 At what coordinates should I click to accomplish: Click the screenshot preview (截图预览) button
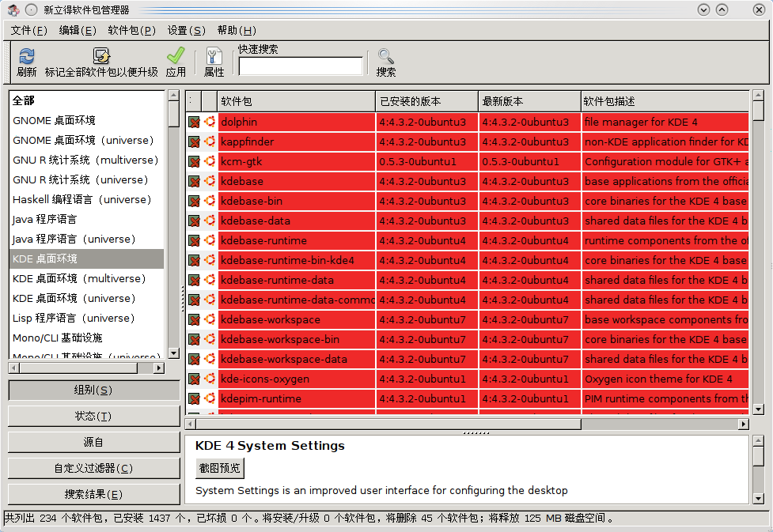(x=219, y=468)
